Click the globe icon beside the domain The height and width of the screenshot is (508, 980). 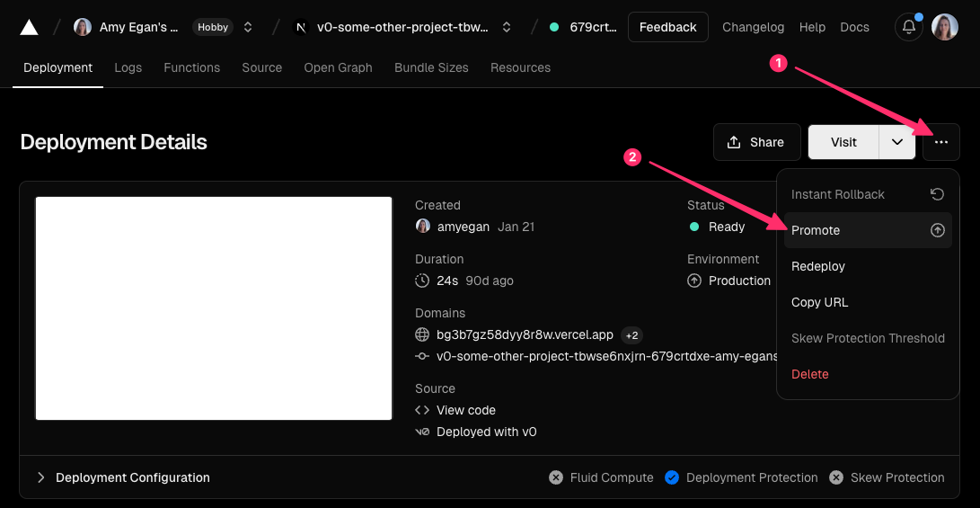tap(422, 334)
